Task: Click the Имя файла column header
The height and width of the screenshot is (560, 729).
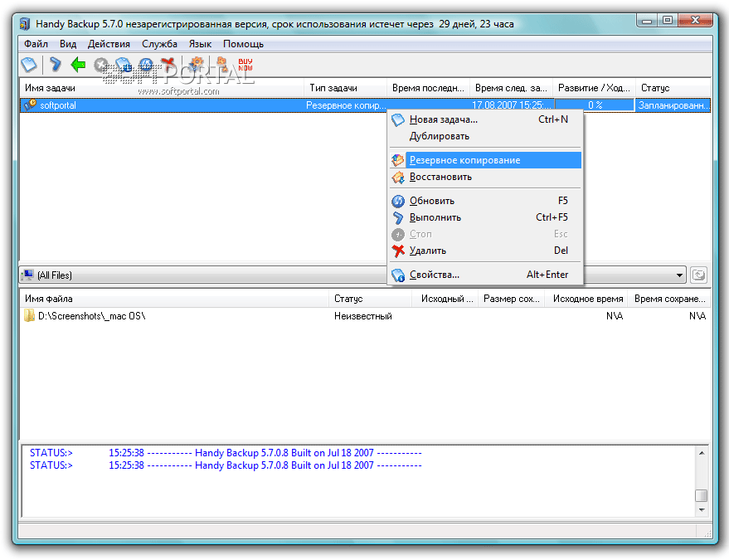Action: pos(174,299)
